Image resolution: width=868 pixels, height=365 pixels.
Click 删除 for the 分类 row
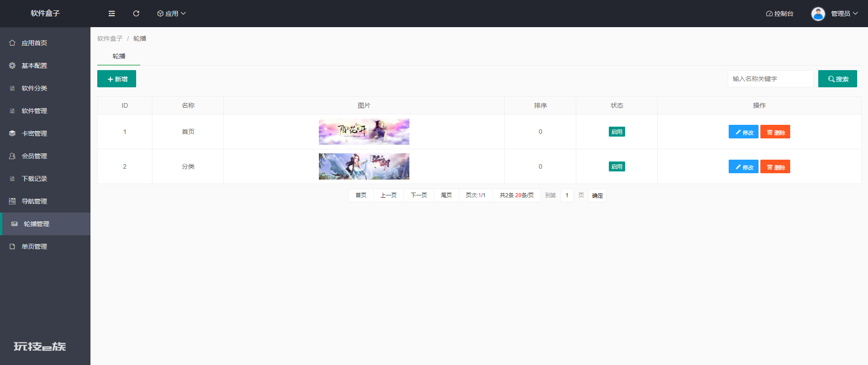(x=775, y=166)
